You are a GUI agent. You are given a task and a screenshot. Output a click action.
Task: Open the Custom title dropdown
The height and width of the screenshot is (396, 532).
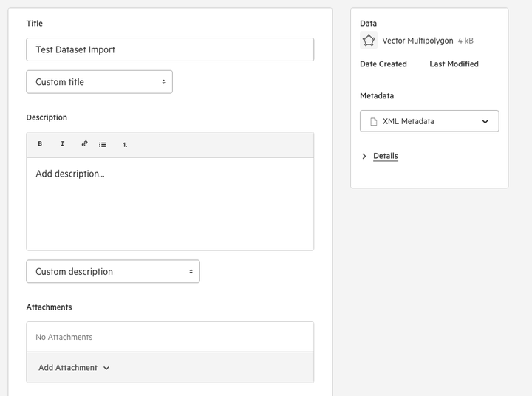pyautogui.click(x=100, y=82)
